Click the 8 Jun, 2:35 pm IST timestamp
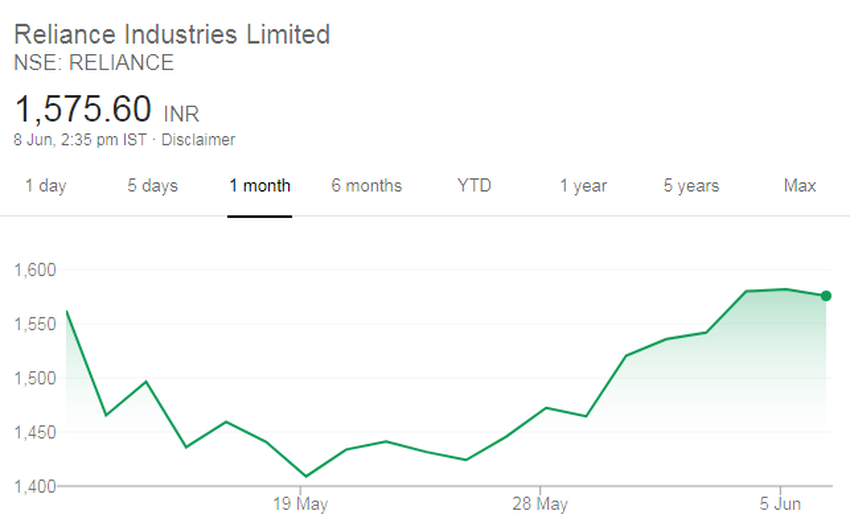The height and width of the screenshot is (531, 850). (80, 140)
